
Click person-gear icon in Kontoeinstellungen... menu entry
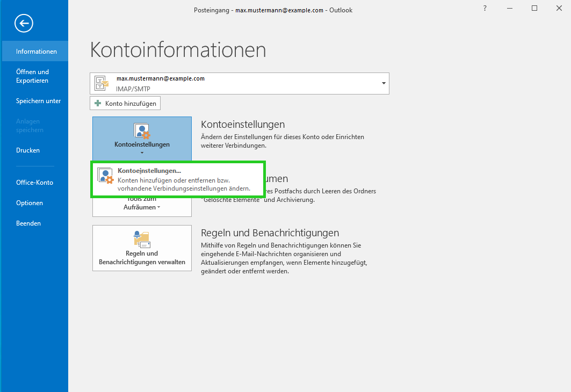point(106,176)
